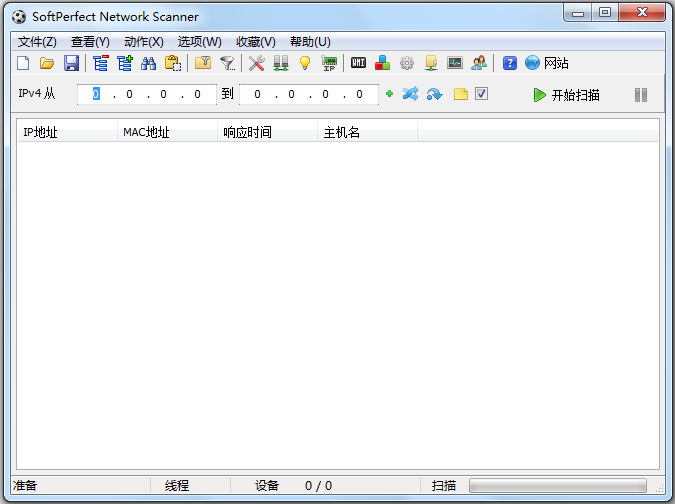Sort by 主机名 column header
The image size is (675, 504).
point(367,132)
